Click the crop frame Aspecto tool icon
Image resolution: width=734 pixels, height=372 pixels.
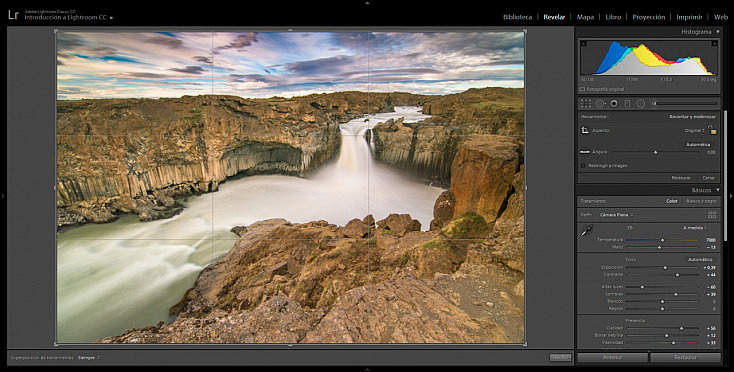tap(585, 131)
